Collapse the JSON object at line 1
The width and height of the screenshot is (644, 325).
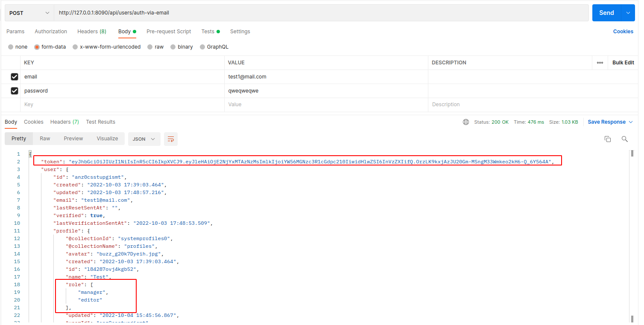[x=29, y=154]
